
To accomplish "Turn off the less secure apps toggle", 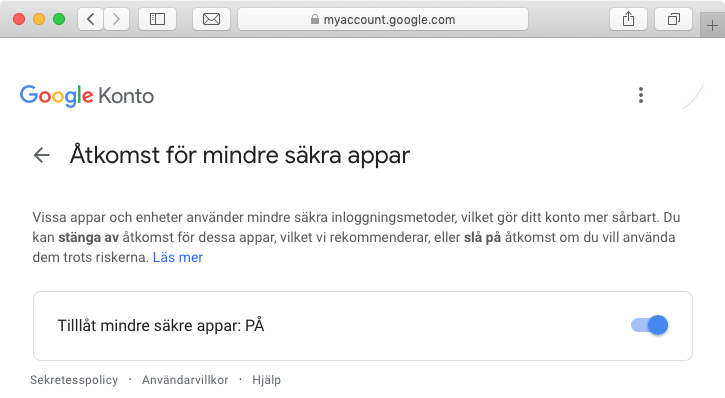I will click(650, 325).
